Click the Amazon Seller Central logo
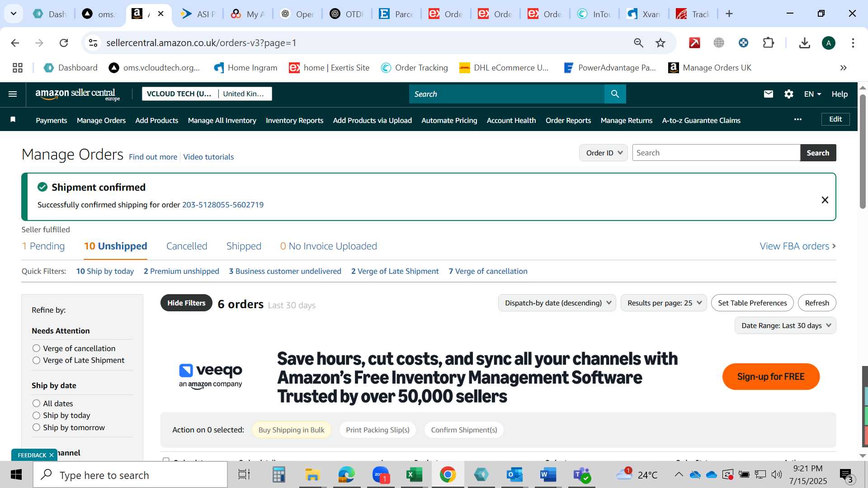 (78, 94)
